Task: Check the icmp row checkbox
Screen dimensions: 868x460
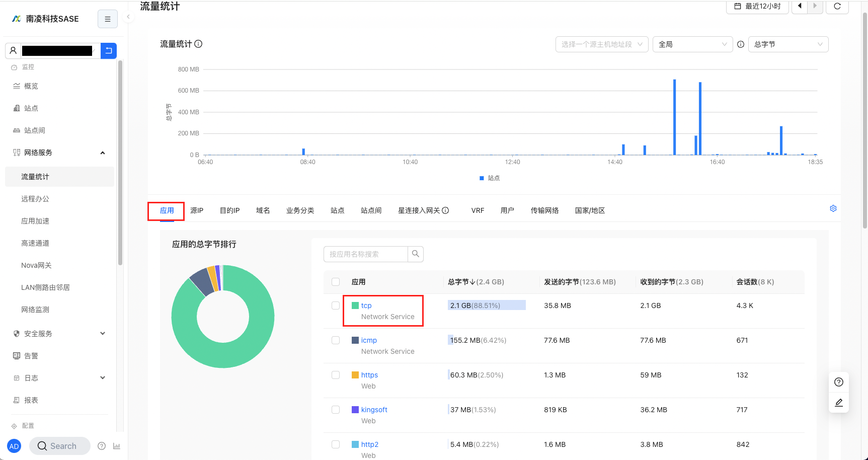Action: coord(336,340)
